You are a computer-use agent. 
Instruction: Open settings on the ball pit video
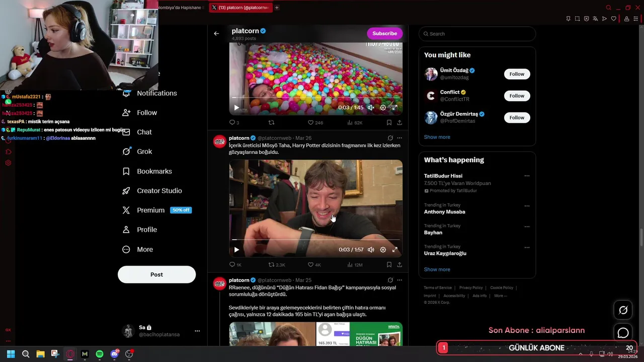point(383,108)
